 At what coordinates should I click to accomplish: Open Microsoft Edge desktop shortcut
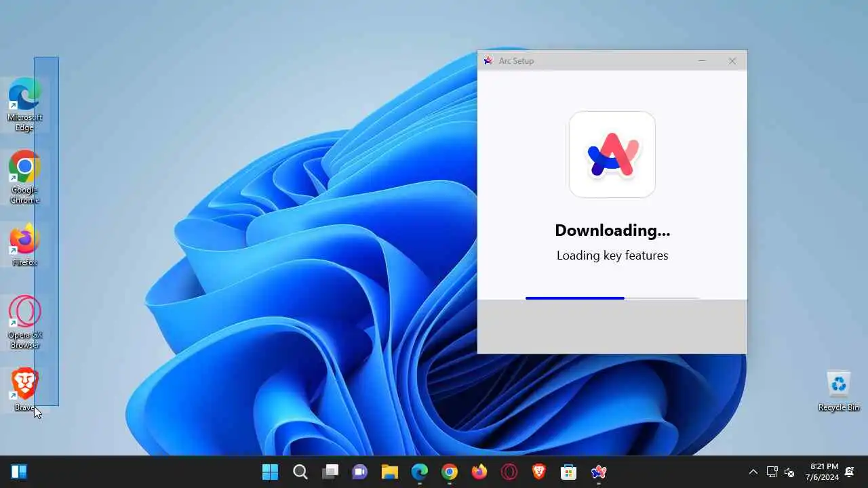coord(24,105)
